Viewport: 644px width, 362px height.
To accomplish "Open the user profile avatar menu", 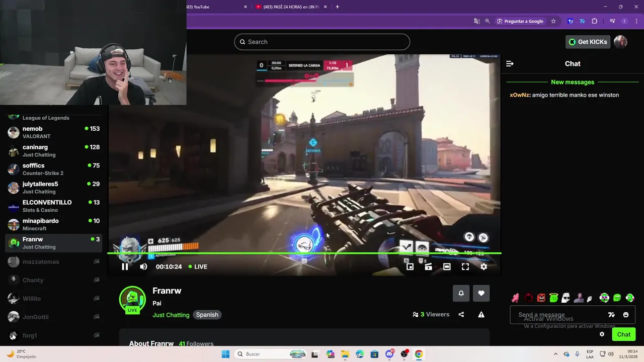I will coord(620,42).
